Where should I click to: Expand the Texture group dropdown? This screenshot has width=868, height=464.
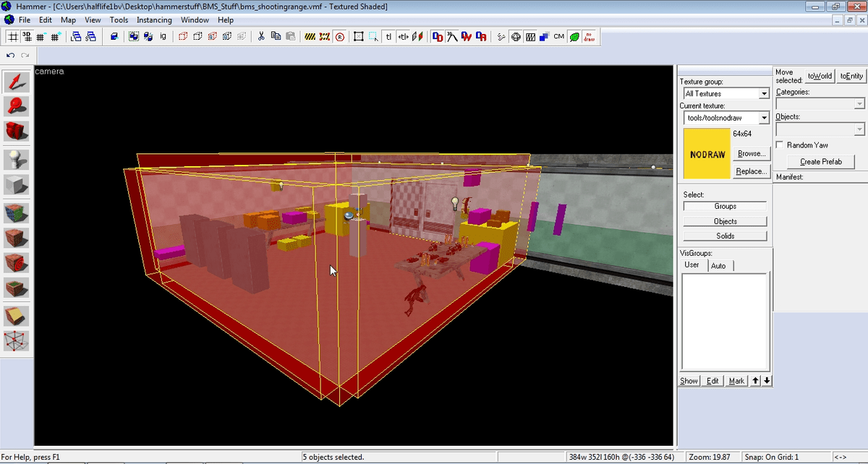pos(764,94)
